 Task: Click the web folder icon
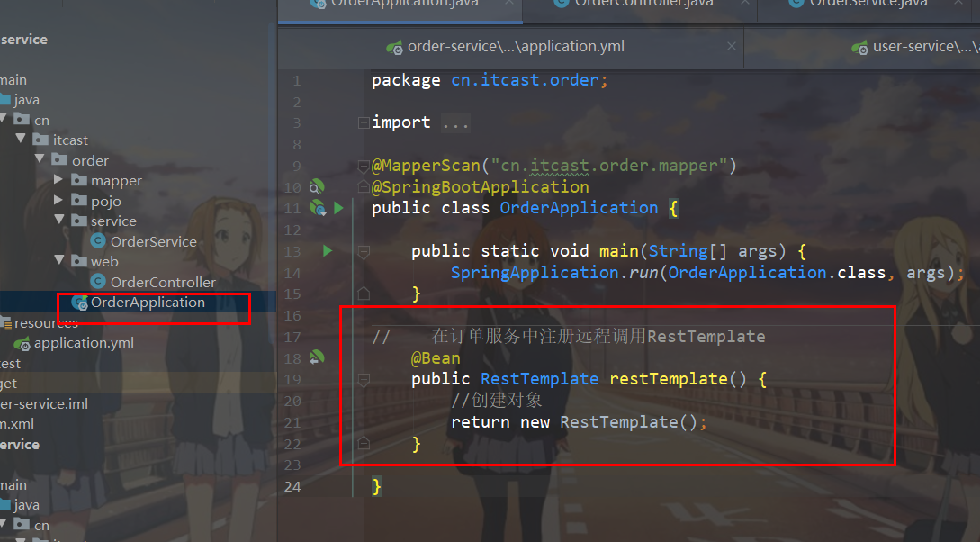click(x=79, y=261)
